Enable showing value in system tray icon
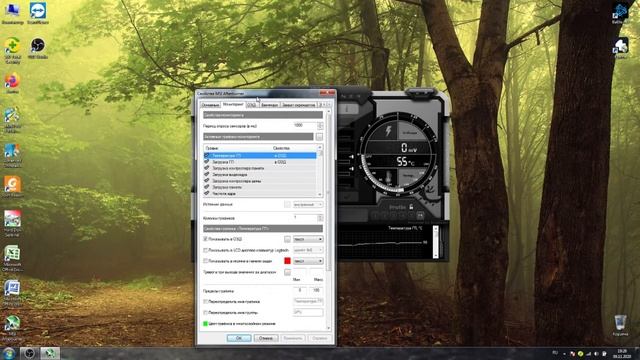This screenshot has width=640, height=360. [x=206, y=261]
